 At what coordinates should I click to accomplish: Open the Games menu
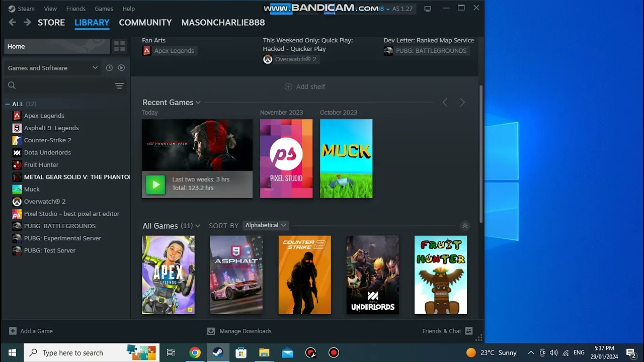click(104, 9)
